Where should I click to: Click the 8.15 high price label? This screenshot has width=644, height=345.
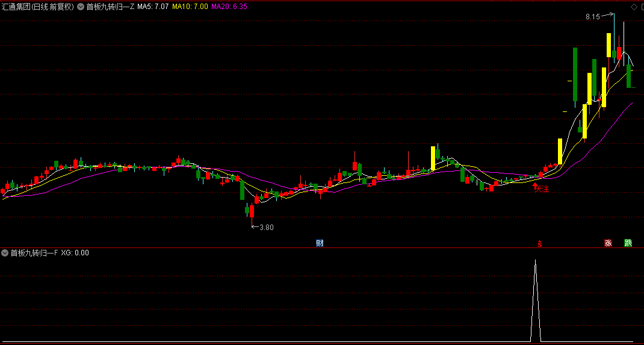coord(593,17)
